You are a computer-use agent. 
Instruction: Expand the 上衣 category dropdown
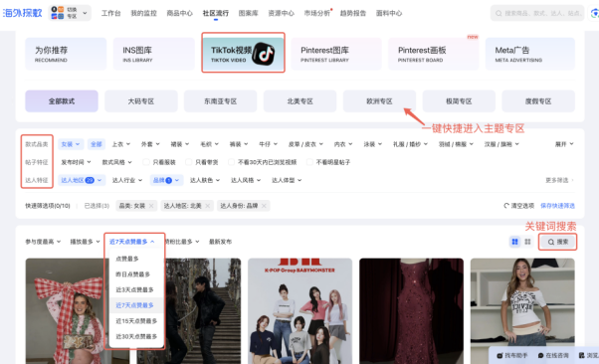tap(120, 144)
